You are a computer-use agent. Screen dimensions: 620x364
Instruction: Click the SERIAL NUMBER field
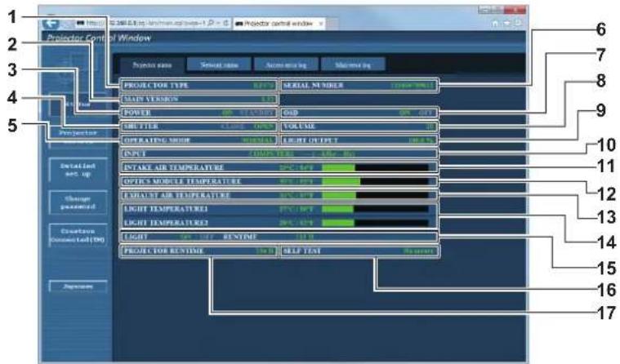pyautogui.click(x=359, y=86)
